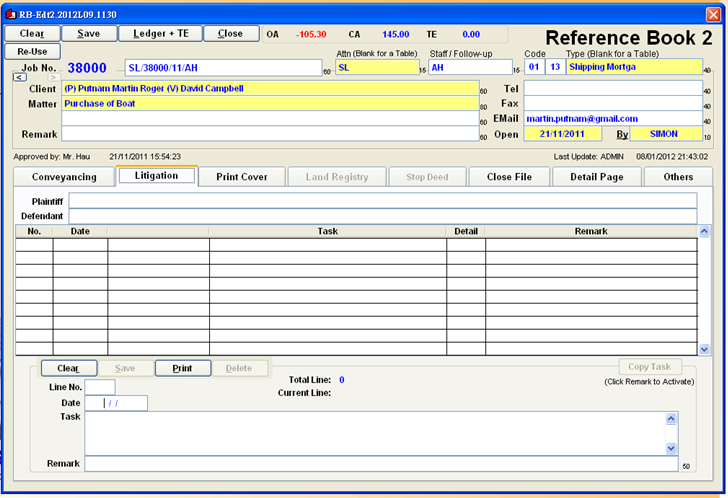Switch to the Detail Page tab

[x=597, y=177]
